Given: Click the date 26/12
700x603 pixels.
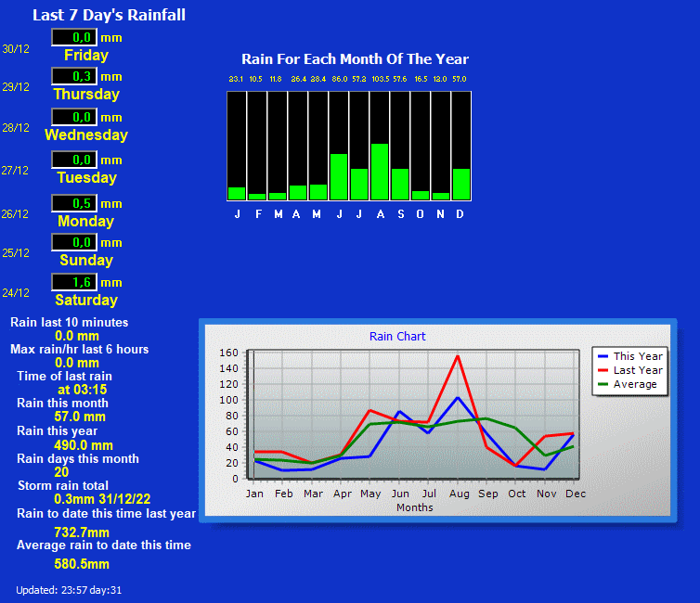Looking at the screenshot, I should (15, 214).
